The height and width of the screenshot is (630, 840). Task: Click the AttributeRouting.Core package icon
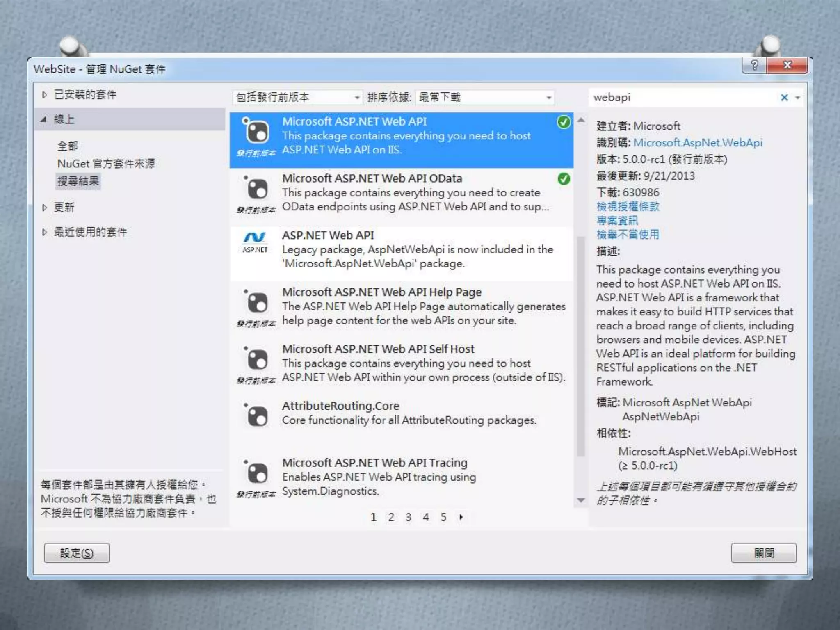coord(257,416)
